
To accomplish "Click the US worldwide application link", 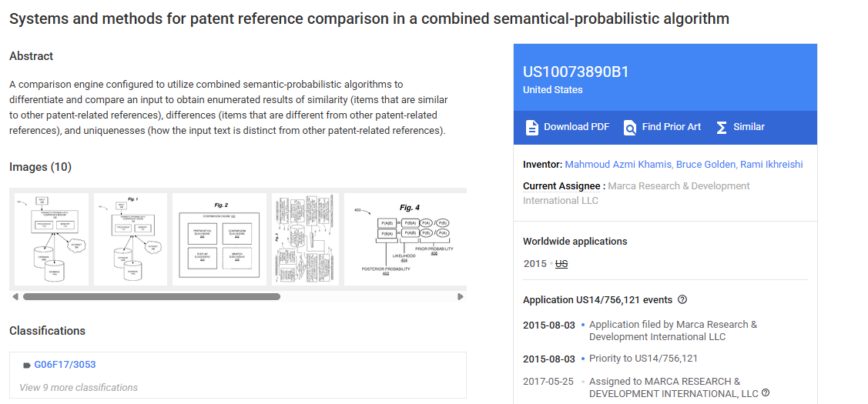I will (x=561, y=264).
